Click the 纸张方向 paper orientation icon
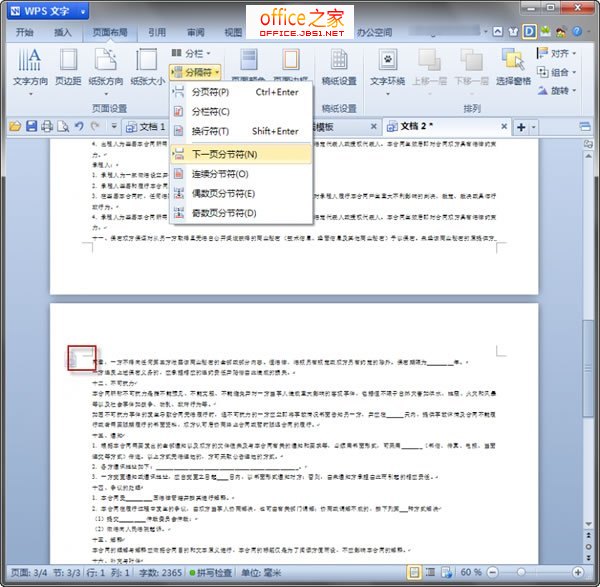Screen dimensions: 600x587 coord(105,60)
